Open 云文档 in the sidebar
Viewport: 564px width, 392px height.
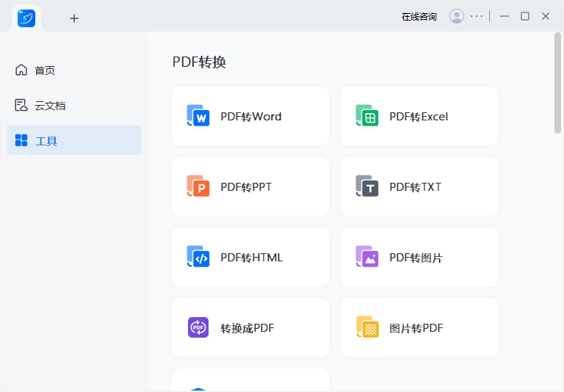(50, 106)
